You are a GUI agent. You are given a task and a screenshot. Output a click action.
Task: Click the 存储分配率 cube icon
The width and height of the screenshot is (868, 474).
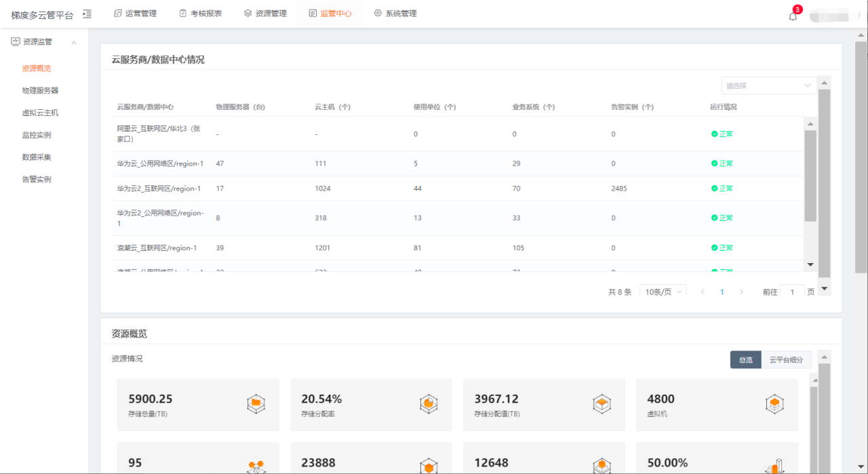(x=429, y=404)
